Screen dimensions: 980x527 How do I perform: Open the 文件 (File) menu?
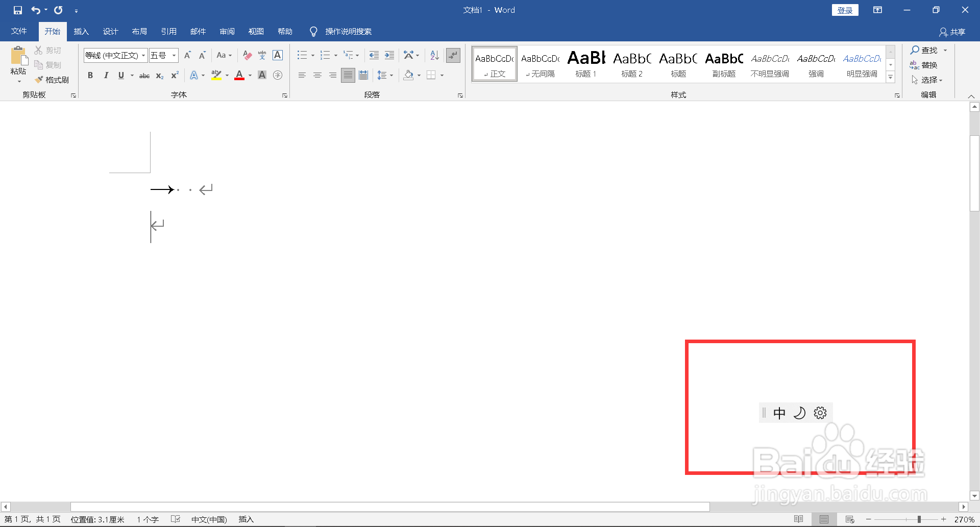click(x=19, y=32)
